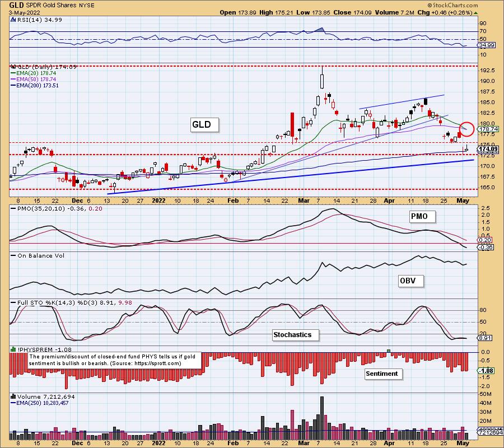This screenshot has width=504, height=448.
Task: Click the EMA(20) 178.74 legend entry
Action: (34, 73)
